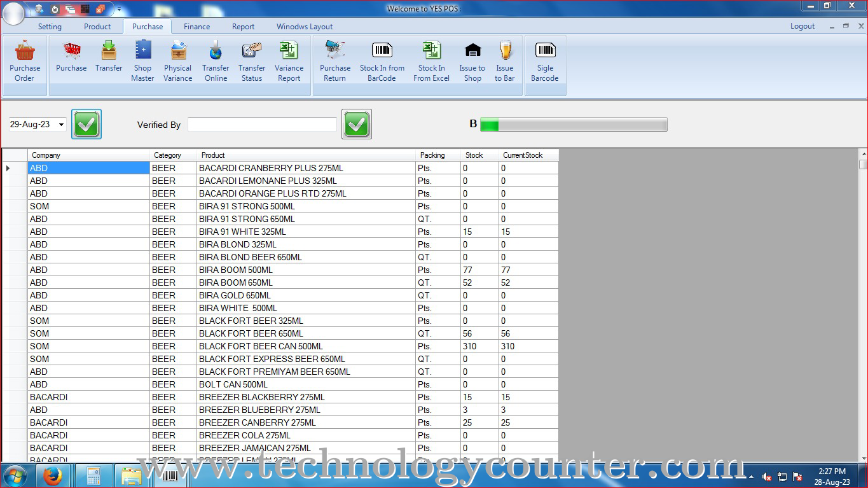
Task: Switch to the Finance tab
Action: coord(196,27)
